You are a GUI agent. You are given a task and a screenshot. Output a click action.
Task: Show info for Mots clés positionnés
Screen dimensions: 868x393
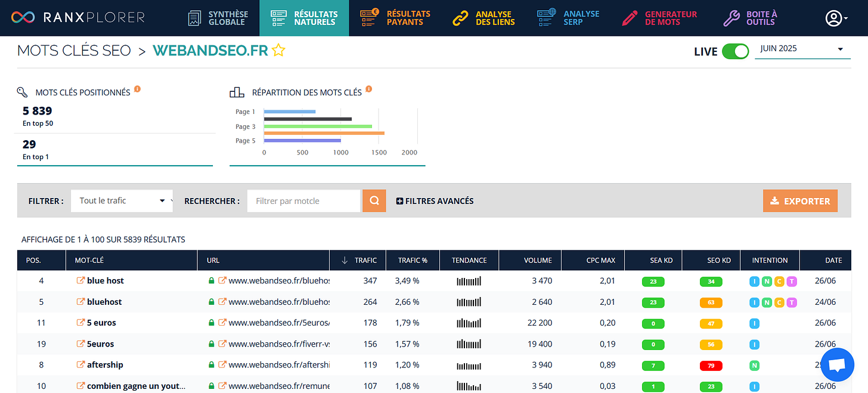click(x=137, y=89)
